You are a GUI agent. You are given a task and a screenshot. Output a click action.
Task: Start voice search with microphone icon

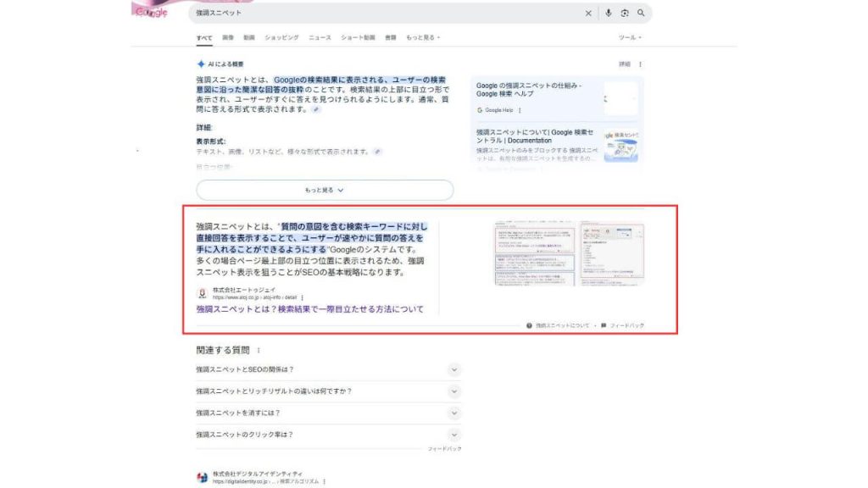pos(608,13)
